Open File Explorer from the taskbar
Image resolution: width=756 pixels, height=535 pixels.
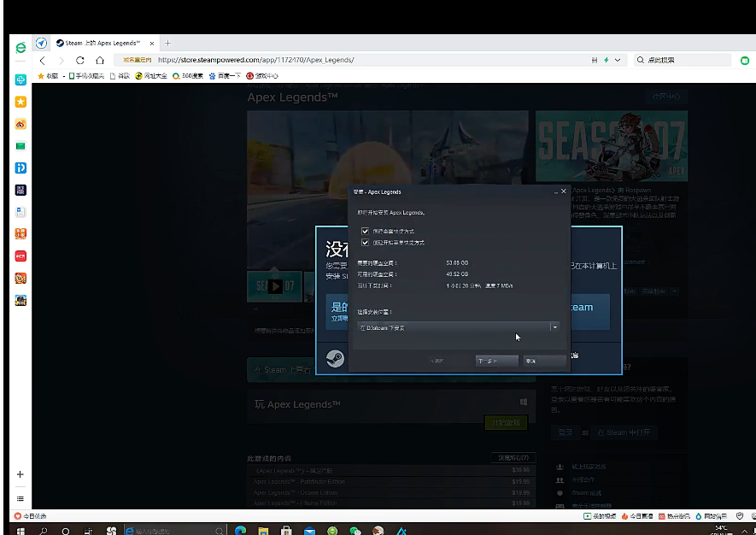pyautogui.click(x=263, y=530)
